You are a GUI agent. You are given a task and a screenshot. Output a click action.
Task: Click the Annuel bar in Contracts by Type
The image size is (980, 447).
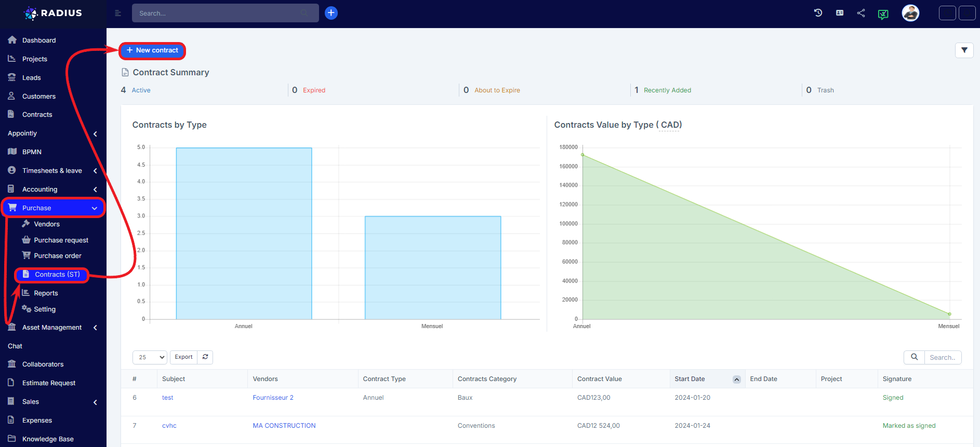pos(244,234)
